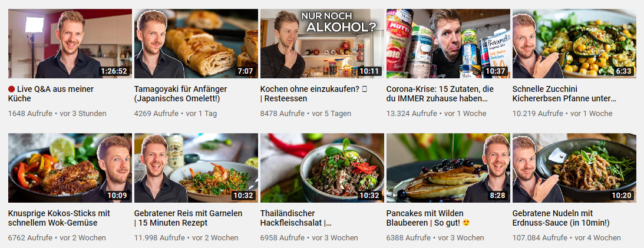Viewport: 644px width, 248px height.
Task: Click the Thailändischer Hackfleischsalat title
Action: pyautogui.click(x=296, y=219)
